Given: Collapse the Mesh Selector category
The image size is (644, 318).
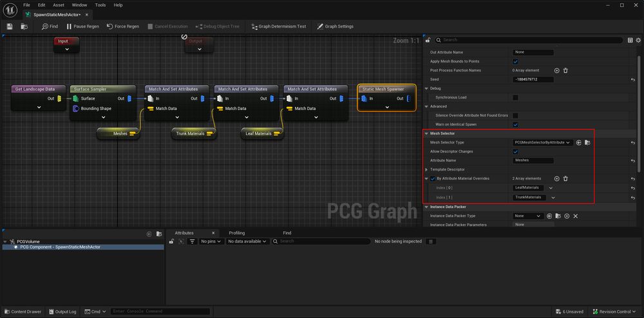Looking at the screenshot, I should (426, 134).
